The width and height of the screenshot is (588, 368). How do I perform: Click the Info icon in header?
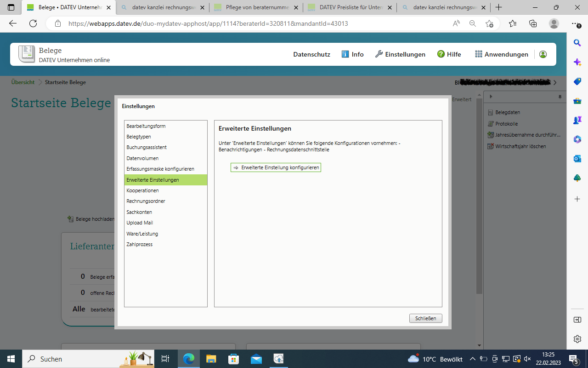click(x=345, y=54)
